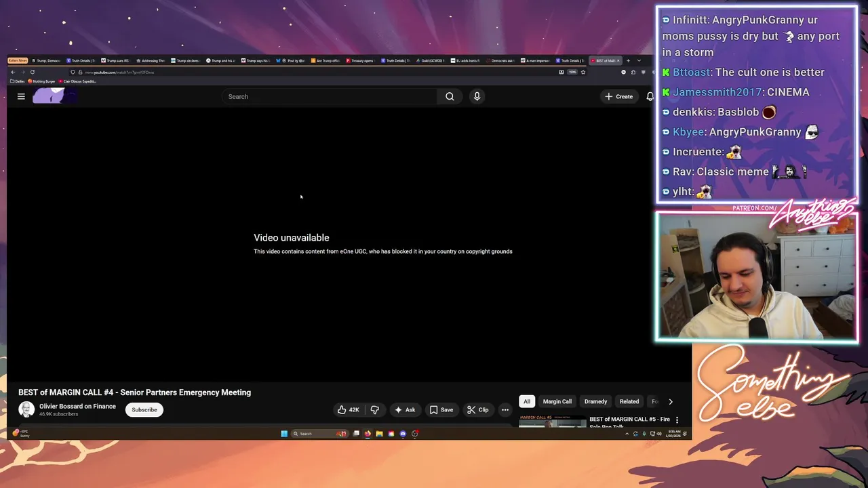
Task: Select the Related filter chip
Action: tap(629, 401)
